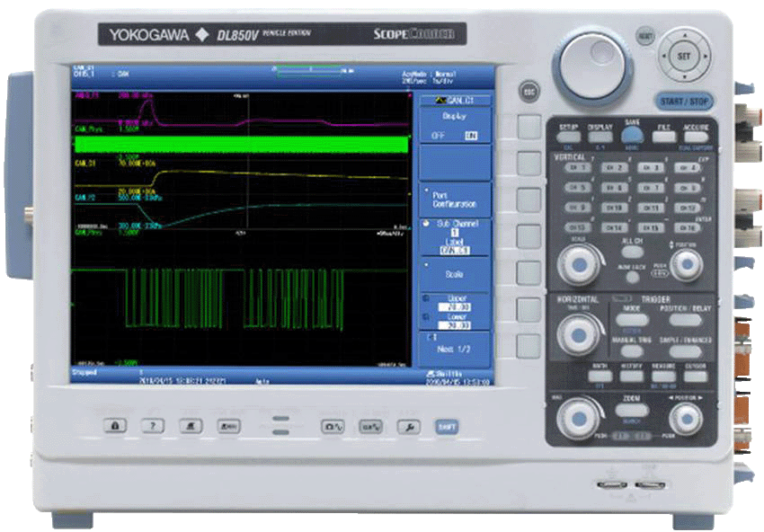
Task: Tap the round blue SAVE button
Action: pos(632,135)
